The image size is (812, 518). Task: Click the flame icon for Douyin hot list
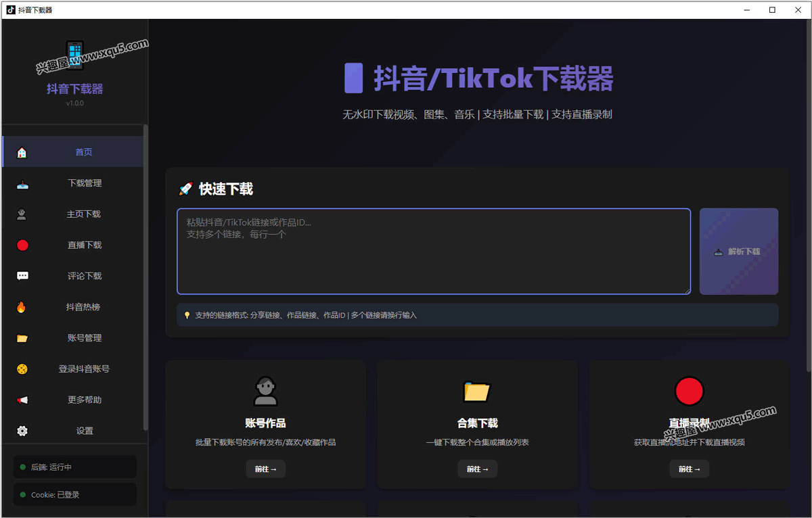point(22,307)
